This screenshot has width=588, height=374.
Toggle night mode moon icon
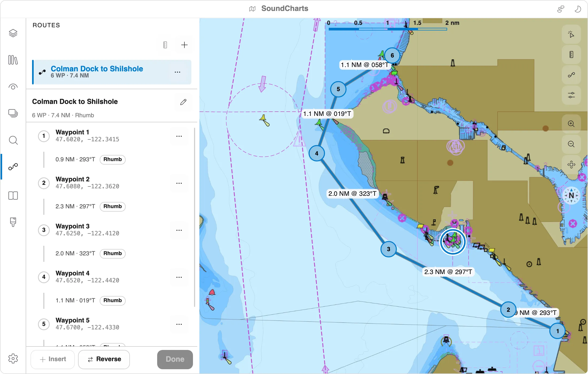pos(578,9)
